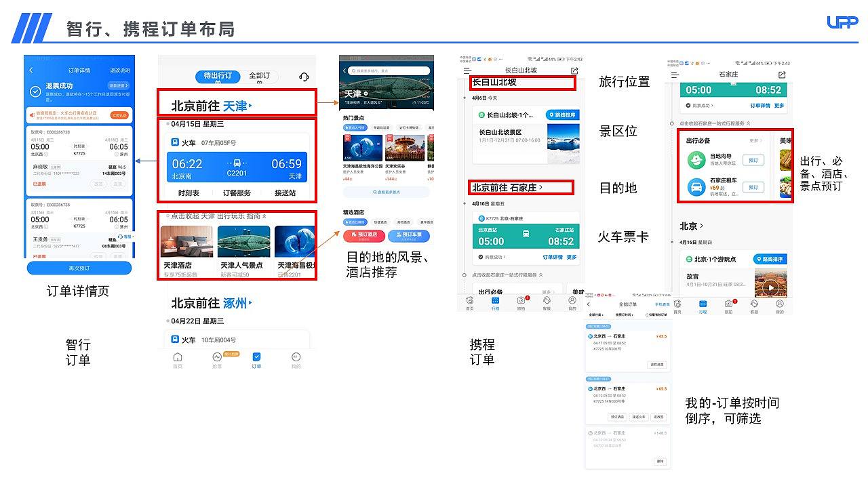This screenshot has width=868, height=488.
Task: Tap the 火车 train icon on the 07车厢05F号 card
Action: (x=175, y=142)
